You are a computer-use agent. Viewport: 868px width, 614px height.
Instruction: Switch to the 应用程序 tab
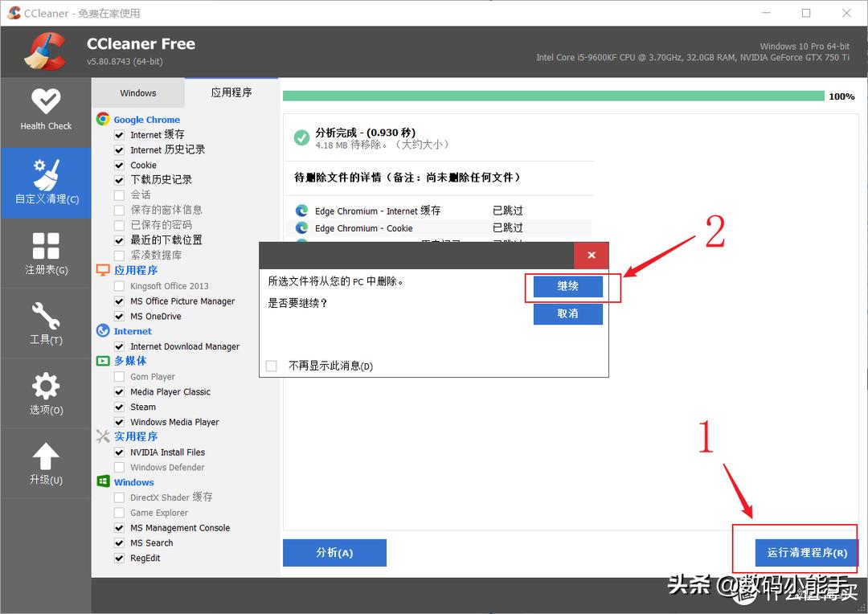click(231, 92)
